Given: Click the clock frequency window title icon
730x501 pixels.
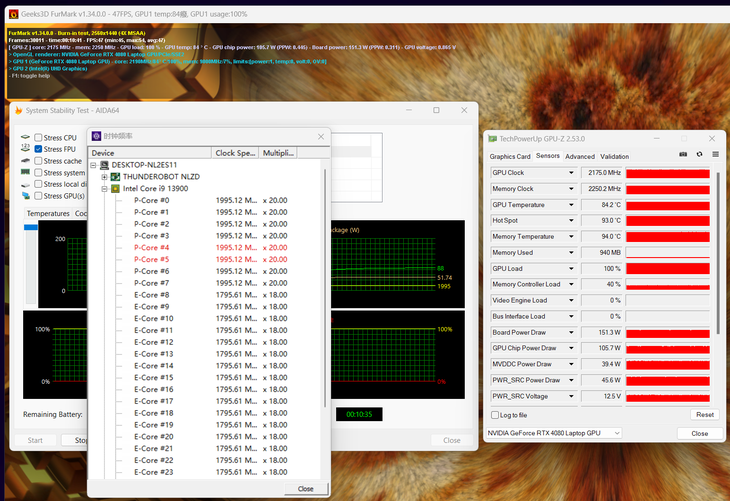Looking at the screenshot, I should point(96,136).
